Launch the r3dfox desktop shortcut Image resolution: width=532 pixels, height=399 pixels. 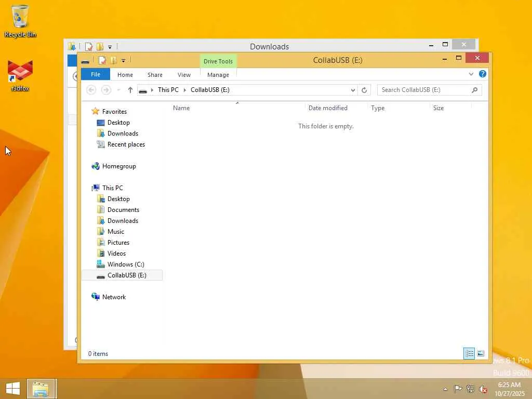coord(20,76)
